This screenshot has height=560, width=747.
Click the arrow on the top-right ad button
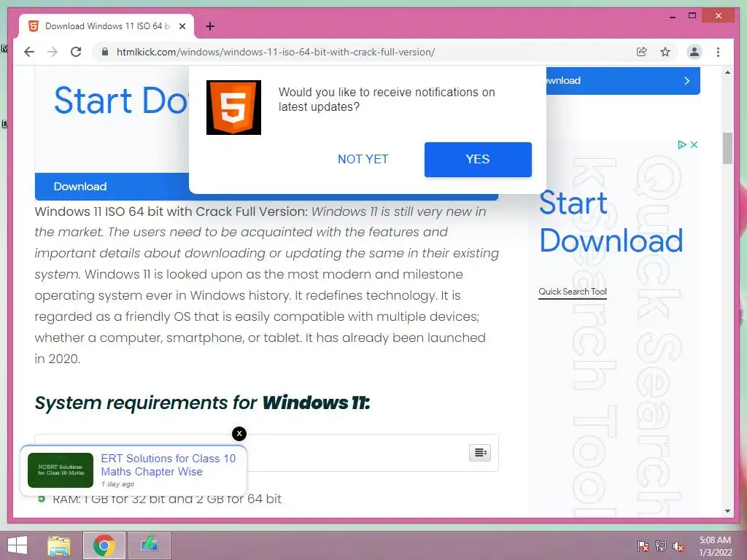pyautogui.click(x=686, y=81)
